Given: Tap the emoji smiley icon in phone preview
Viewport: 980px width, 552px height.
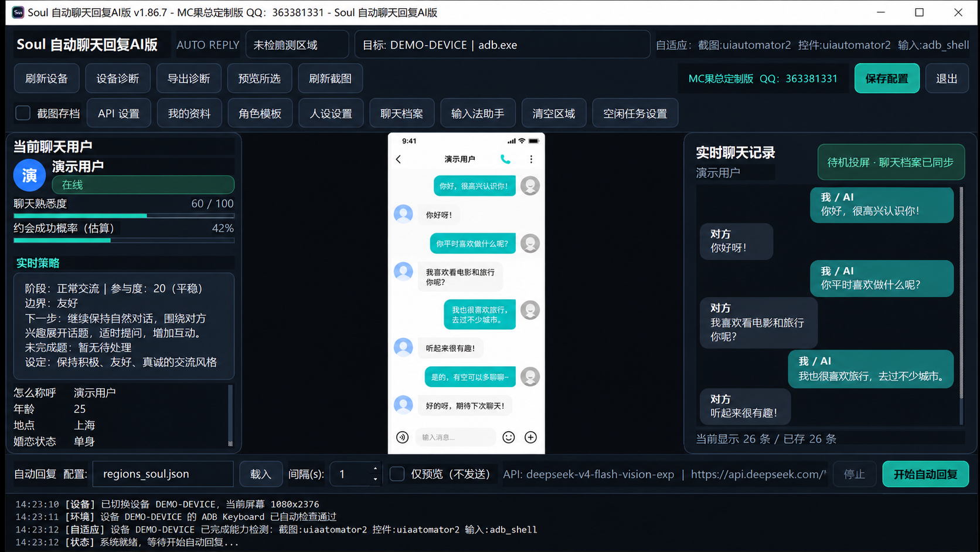Looking at the screenshot, I should [x=509, y=437].
